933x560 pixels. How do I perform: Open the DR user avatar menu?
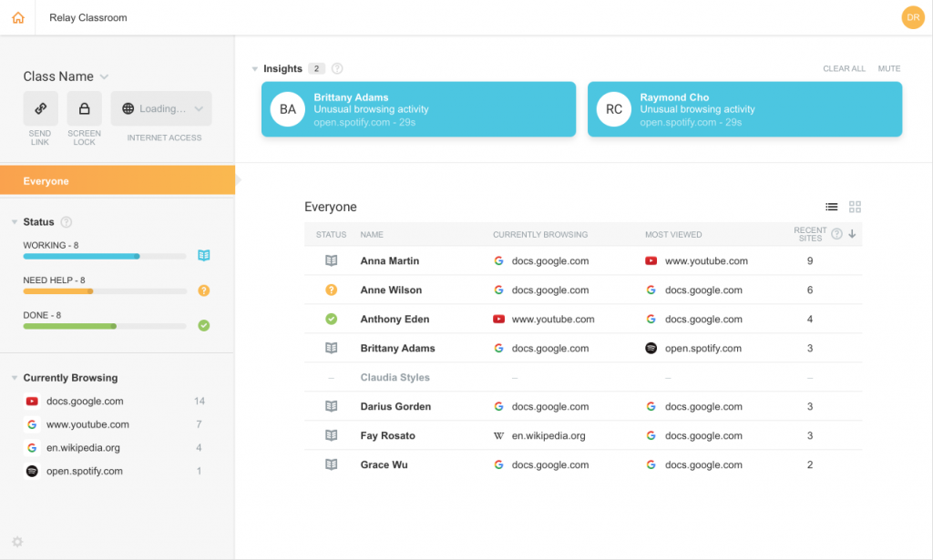coord(913,17)
